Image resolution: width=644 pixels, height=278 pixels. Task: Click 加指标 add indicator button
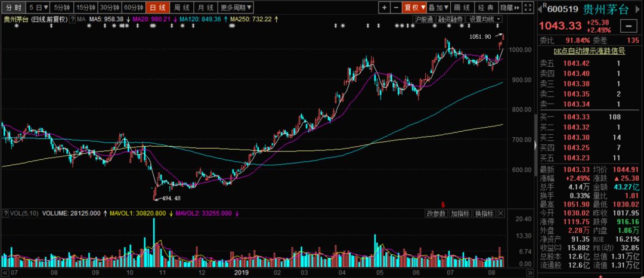(460, 214)
